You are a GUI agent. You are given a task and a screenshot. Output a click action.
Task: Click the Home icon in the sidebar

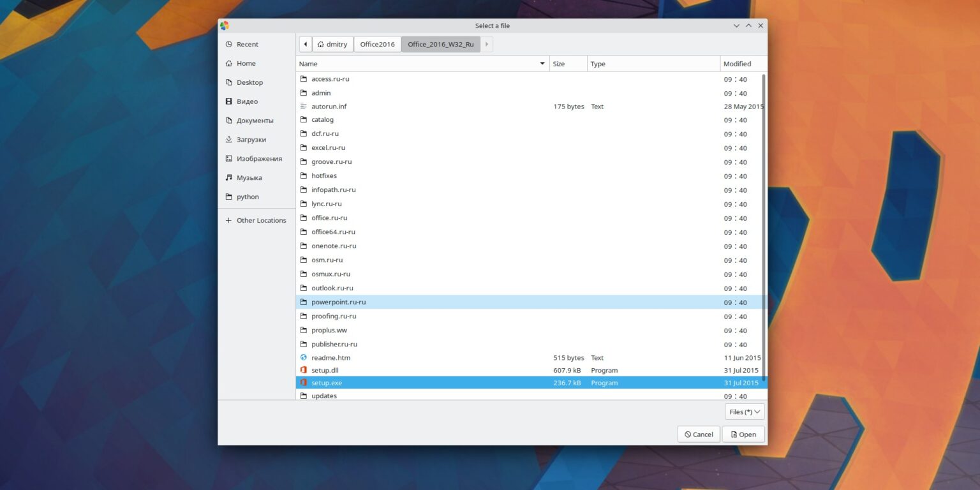click(229, 63)
